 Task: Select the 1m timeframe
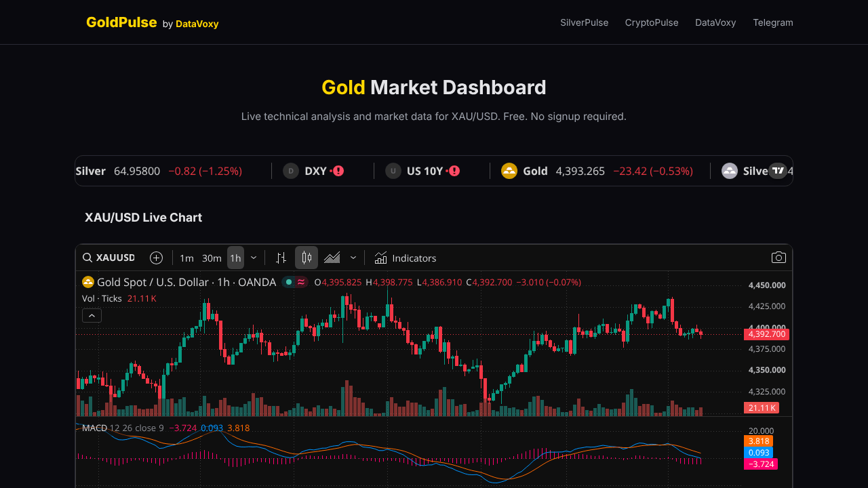click(x=186, y=258)
